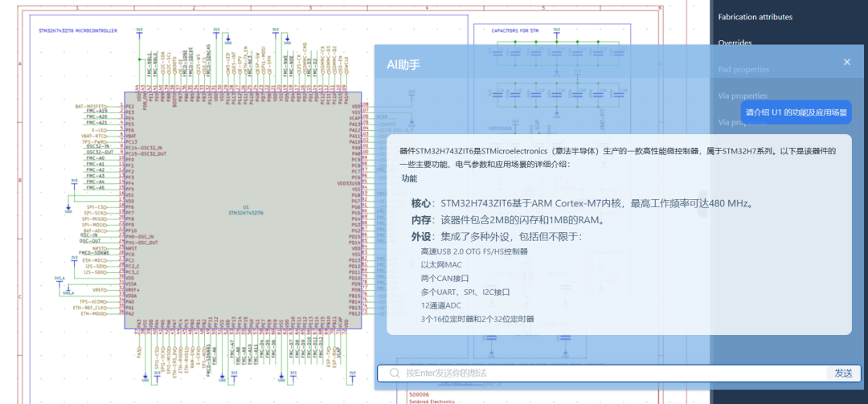Open Fabrication attributes in the sidebar
868x404 pixels.
click(755, 17)
